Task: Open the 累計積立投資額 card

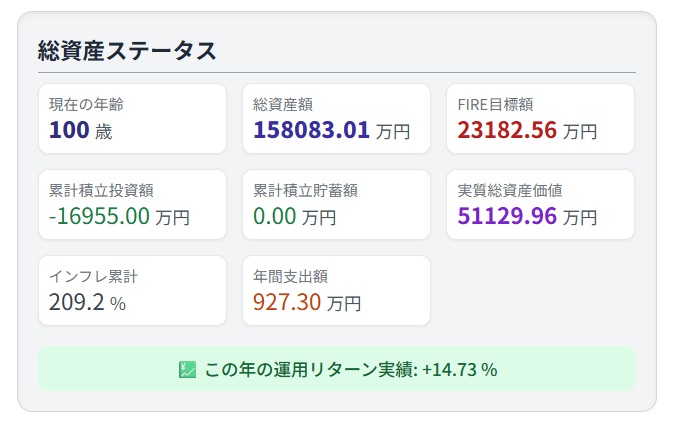Action: point(132,205)
